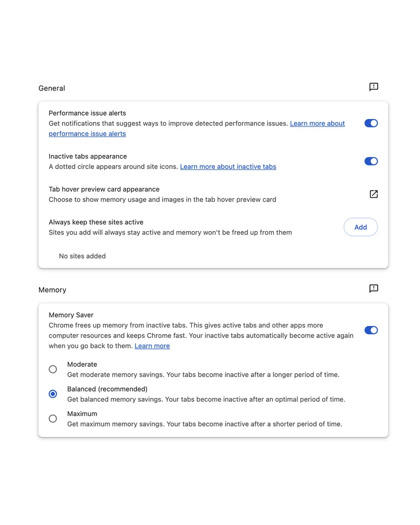Click the 'Maximum' option label text
Image resolution: width=420 pixels, height=525 pixels.
click(x=82, y=413)
